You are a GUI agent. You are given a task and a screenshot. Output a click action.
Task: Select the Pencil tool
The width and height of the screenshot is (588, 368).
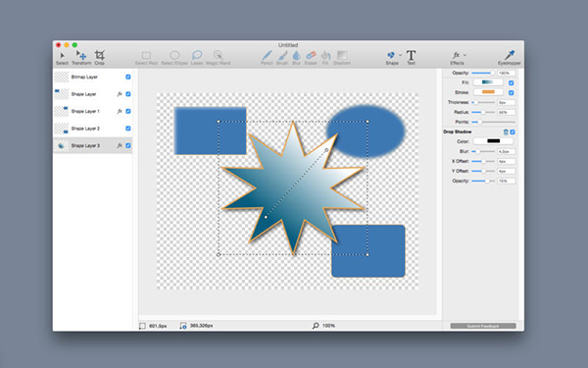267,58
